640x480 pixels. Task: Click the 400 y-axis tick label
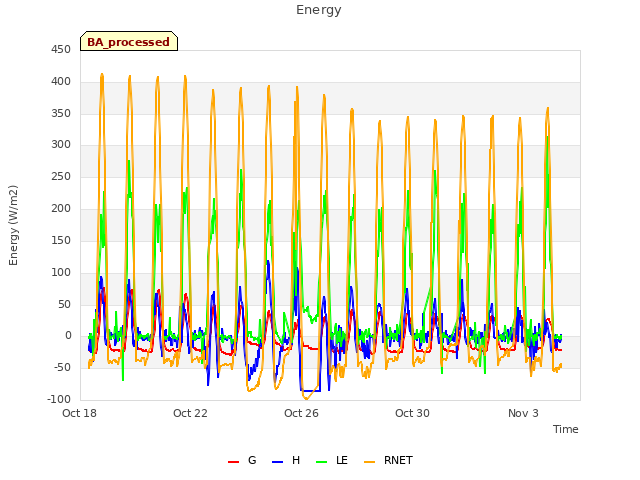point(61,82)
